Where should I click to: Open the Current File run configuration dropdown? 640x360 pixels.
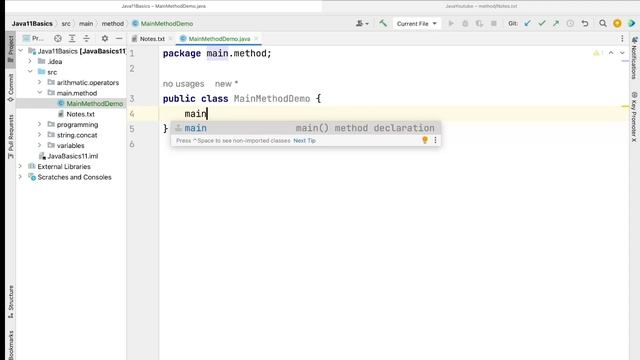(416, 24)
